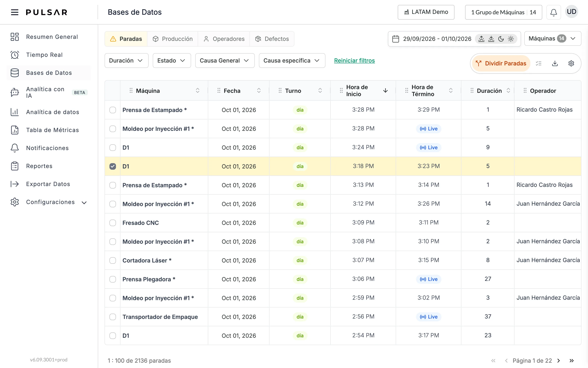
Task: Open the Duración filter dropdown
Action: point(126,61)
